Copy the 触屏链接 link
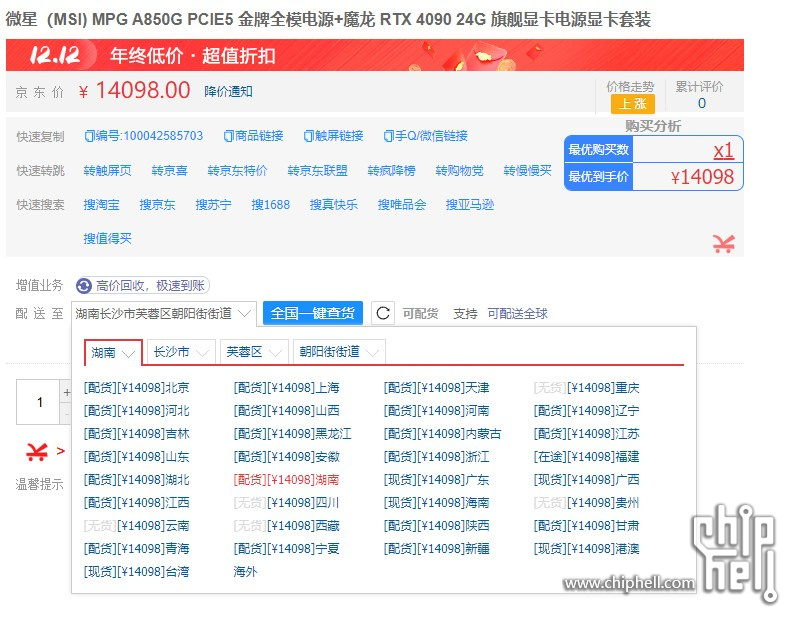Screen dimensions: 791x618 (x=333, y=136)
